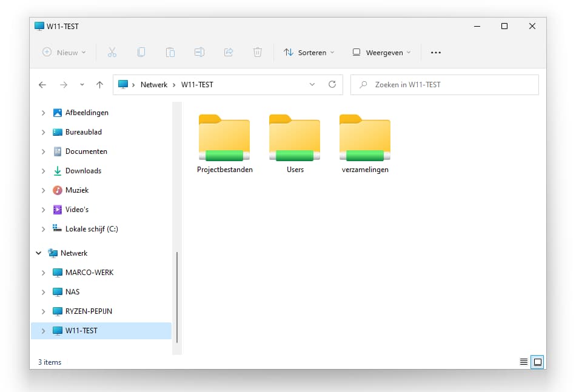Go up one folder level arrow

click(x=99, y=85)
